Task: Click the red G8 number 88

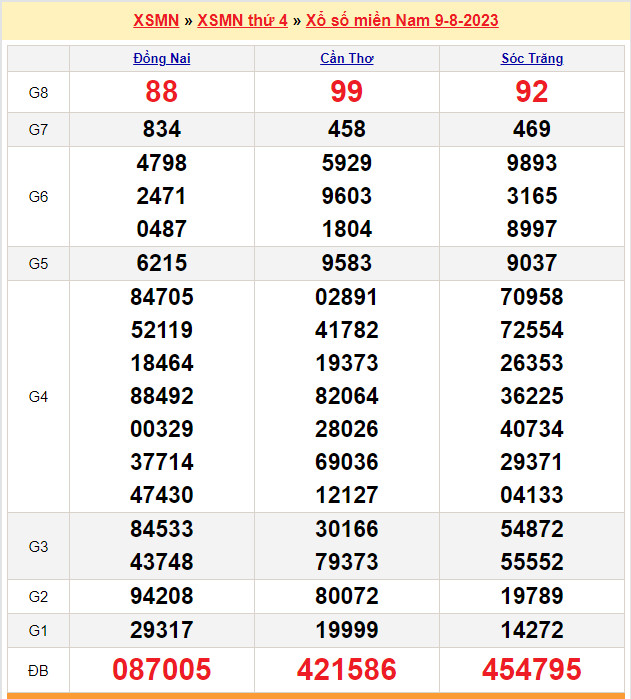Action: 161,92
